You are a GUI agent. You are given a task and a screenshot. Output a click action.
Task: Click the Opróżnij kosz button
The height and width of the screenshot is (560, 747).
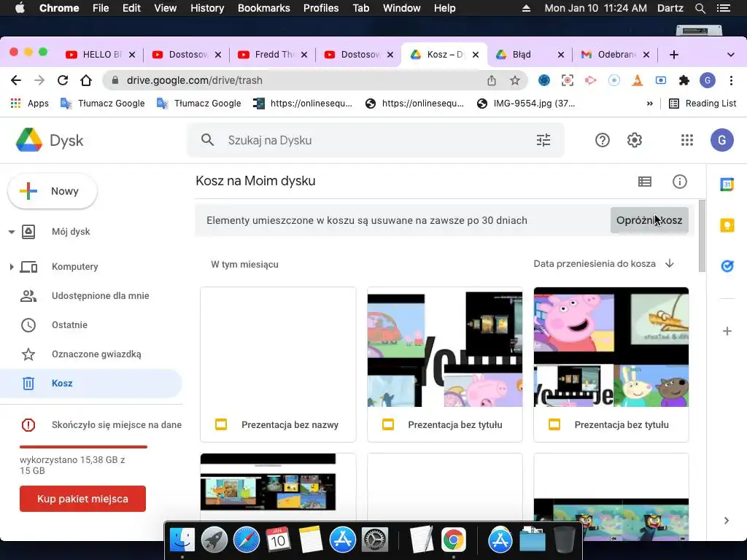pyautogui.click(x=649, y=220)
